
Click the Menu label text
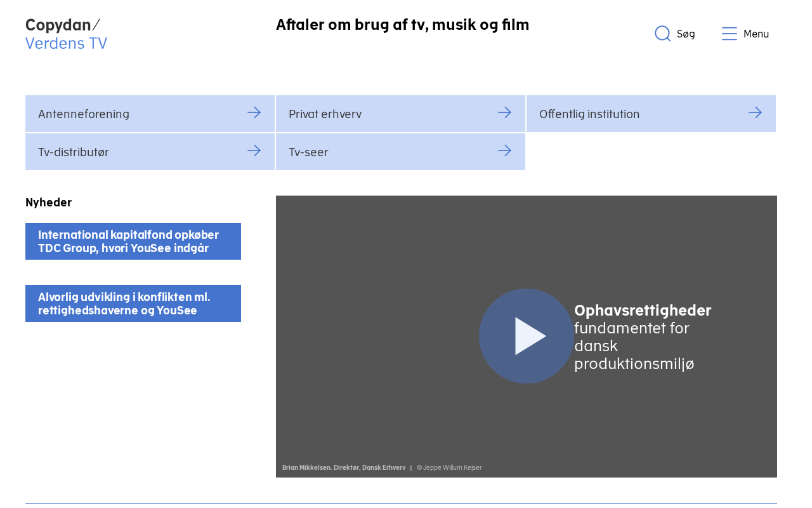756,34
